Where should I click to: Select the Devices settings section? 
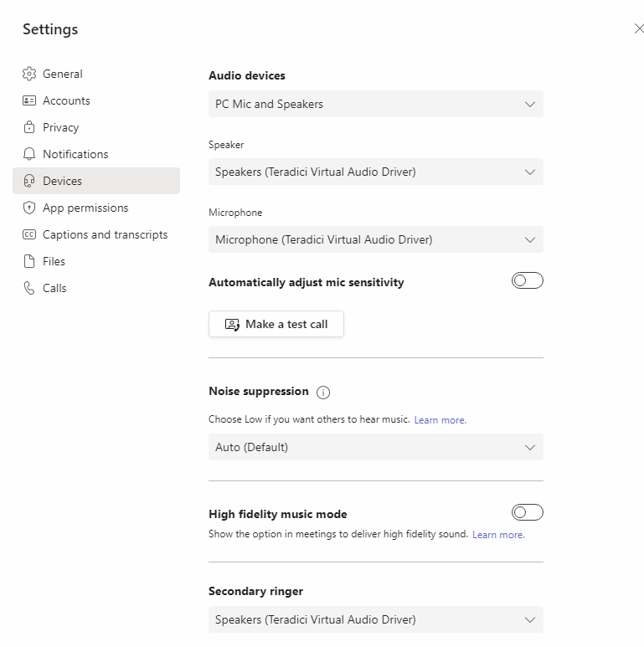pyautogui.click(x=62, y=181)
